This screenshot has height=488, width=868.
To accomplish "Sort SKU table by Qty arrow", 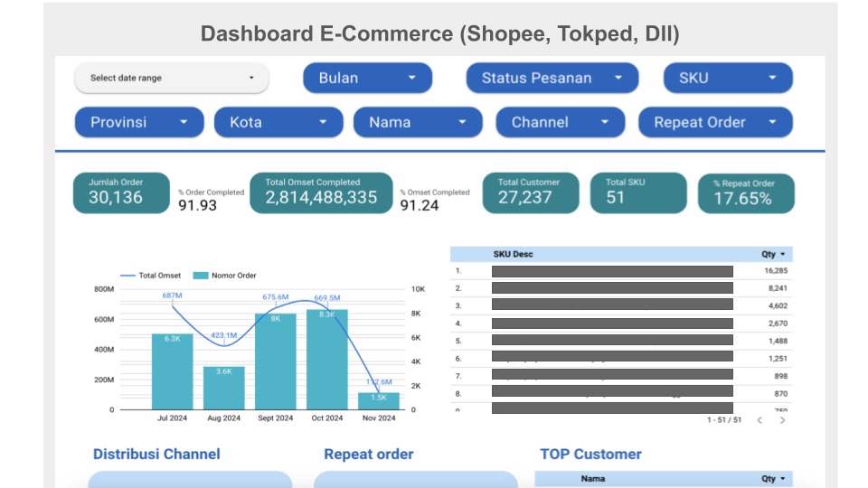I will tap(783, 255).
